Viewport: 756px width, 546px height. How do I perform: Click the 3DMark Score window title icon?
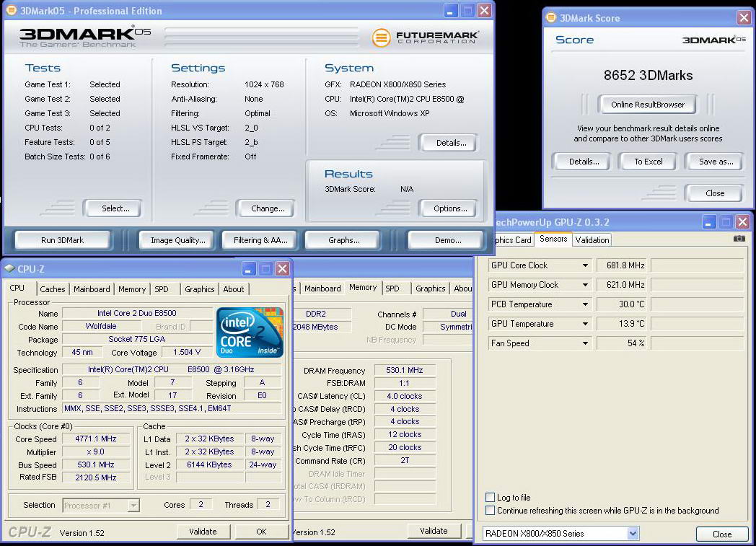[x=550, y=18]
